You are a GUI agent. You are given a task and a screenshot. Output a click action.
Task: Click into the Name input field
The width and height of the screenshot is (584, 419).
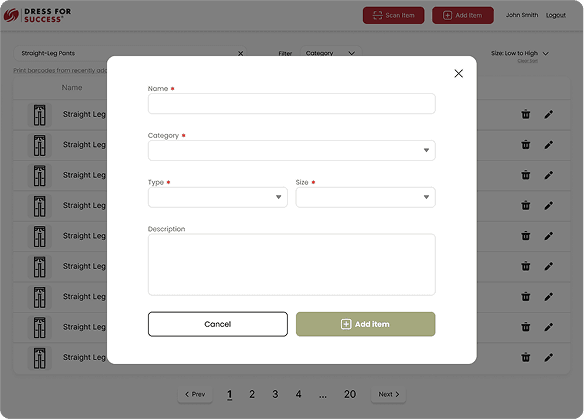[x=292, y=104]
